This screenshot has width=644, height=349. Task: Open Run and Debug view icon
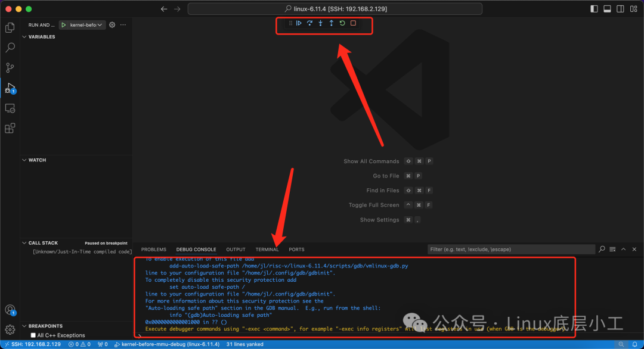[10, 88]
